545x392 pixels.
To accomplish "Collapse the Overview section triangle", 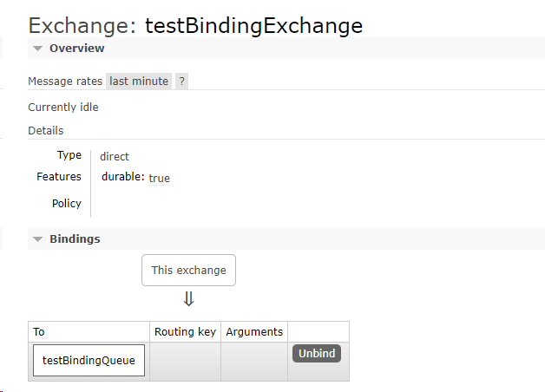I will point(37,49).
